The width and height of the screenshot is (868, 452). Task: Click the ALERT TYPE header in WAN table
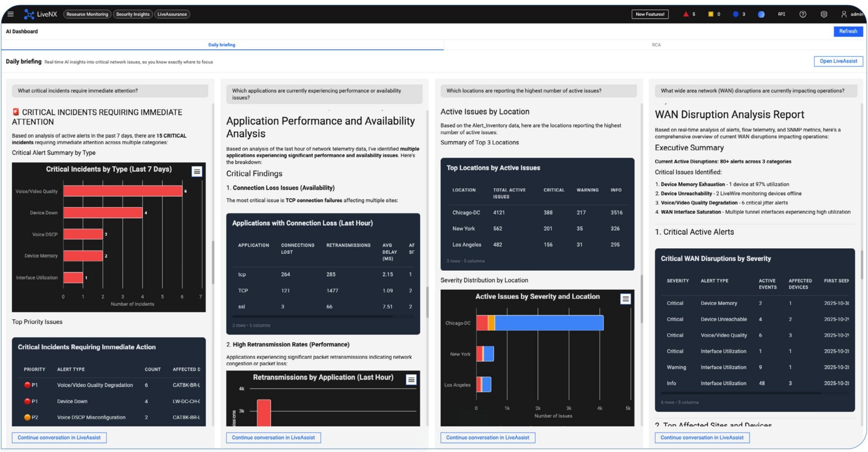pyautogui.click(x=715, y=281)
